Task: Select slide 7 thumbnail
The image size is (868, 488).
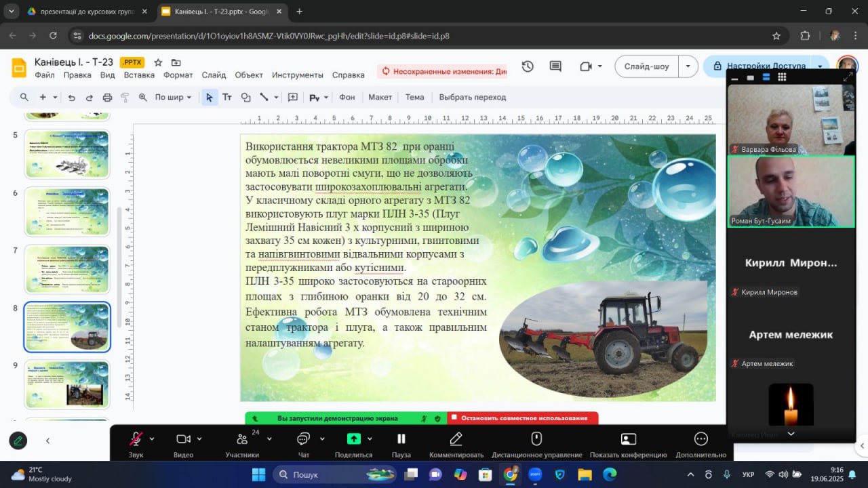Action: click(66, 269)
